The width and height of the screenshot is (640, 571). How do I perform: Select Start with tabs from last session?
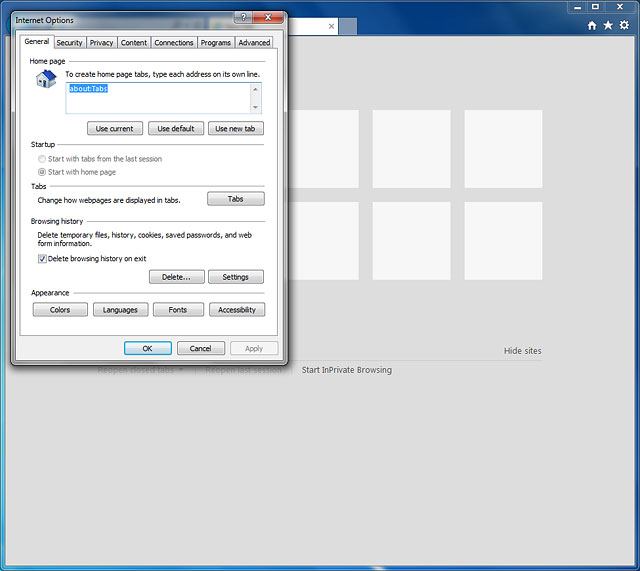41,159
